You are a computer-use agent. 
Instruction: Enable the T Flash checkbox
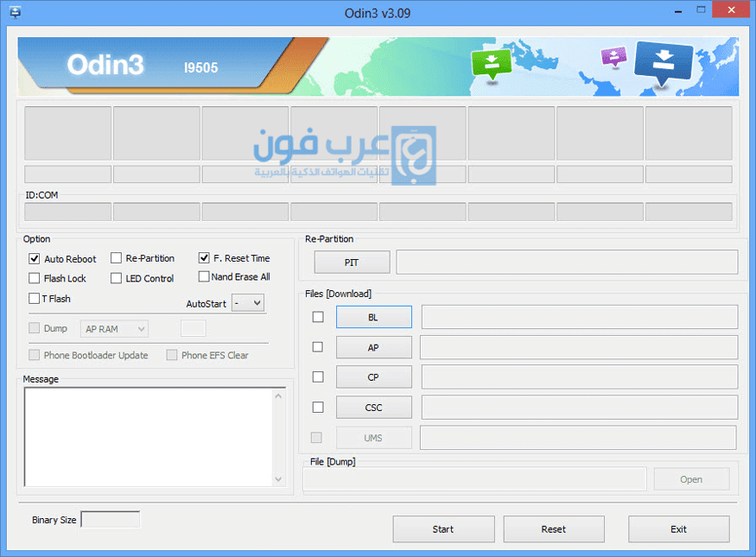pos(35,298)
